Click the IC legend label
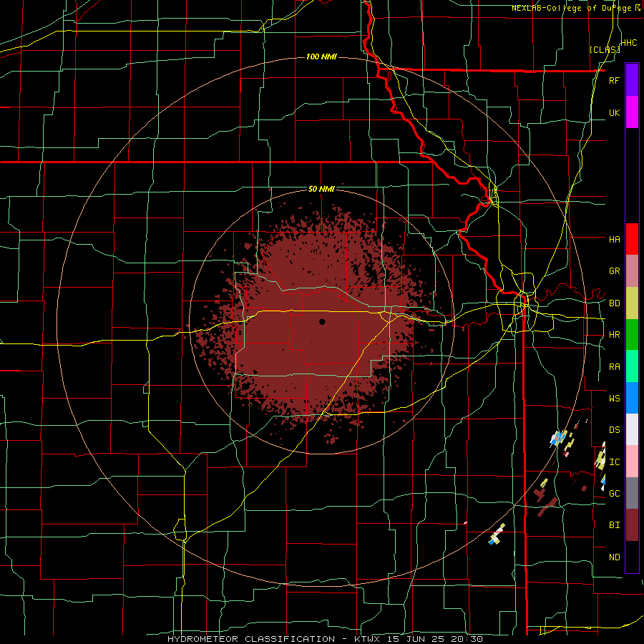 614,462
